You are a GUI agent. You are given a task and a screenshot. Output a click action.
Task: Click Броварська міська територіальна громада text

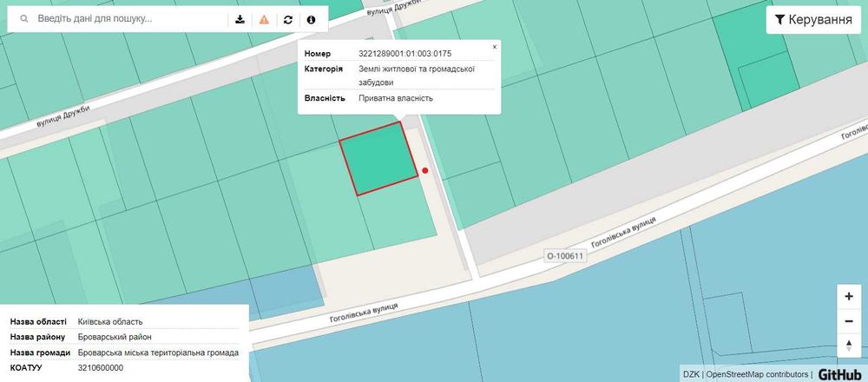coord(158,352)
